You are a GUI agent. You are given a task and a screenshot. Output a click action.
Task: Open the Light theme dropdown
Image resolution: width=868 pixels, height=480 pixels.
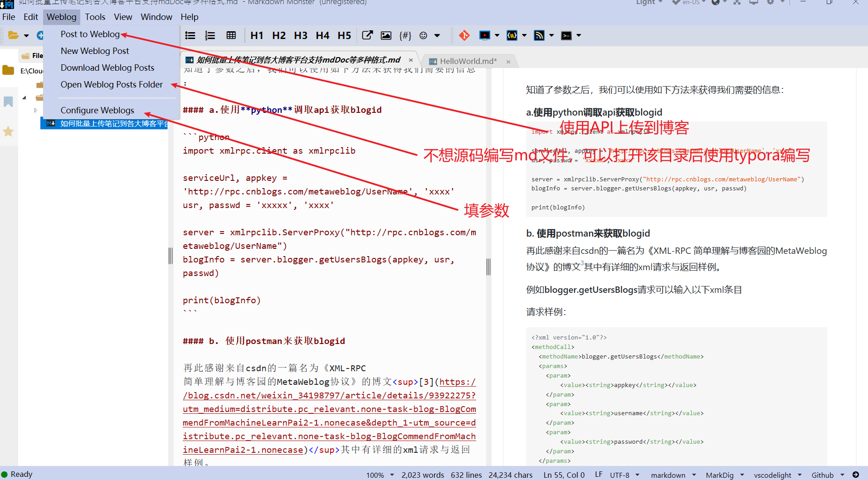click(649, 2)
